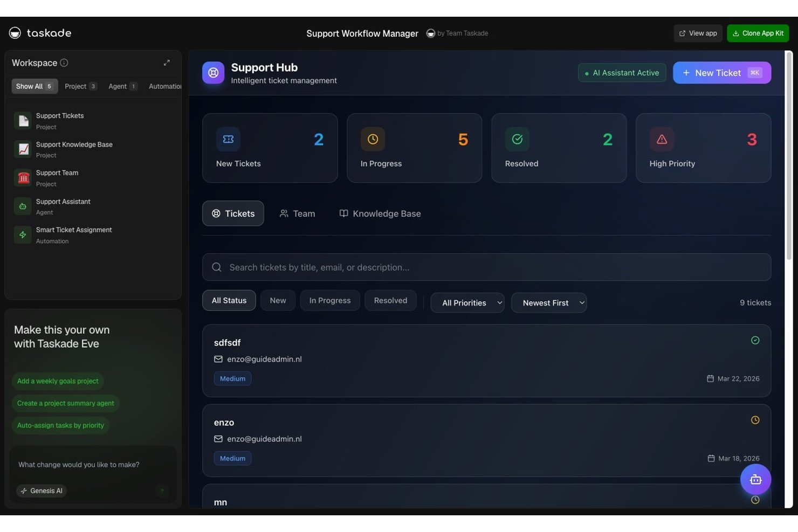Open the floating AI assistant robot icon
This screenshot has height=532, width=798.
[x=755, y=479]
